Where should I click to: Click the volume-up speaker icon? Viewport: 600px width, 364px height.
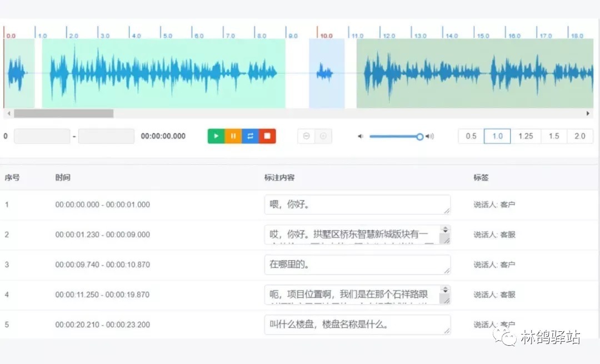tap(429, 136)
